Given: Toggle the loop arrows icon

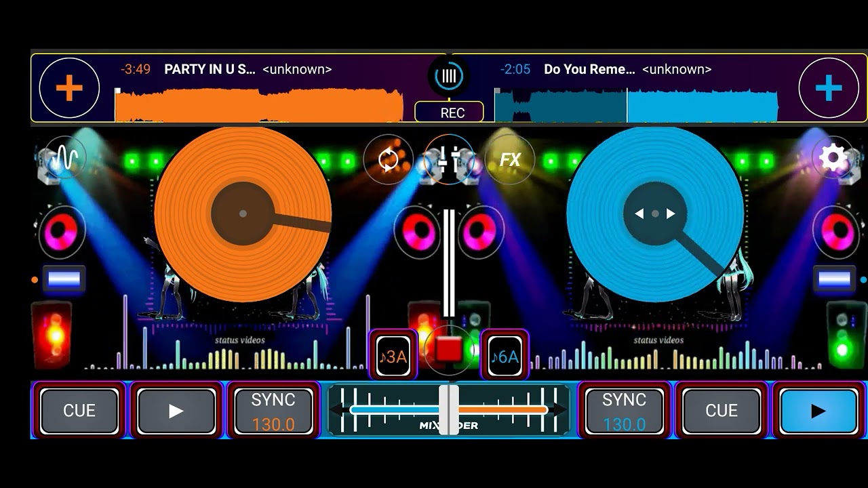Looking at the screenshot, I should coord(389,160).
